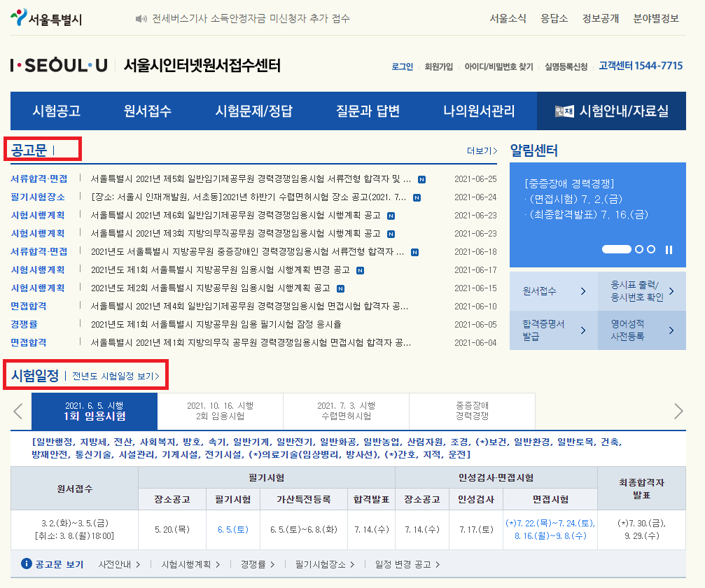Image resolution: width=705 pixels, height=588 pixels.
Task: Click the info icon beside 공고문 보기
Action: (x=27, y=563)
